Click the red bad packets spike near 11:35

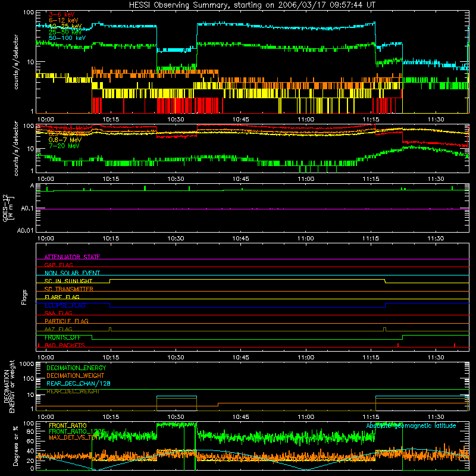click(x=455, y=345)
